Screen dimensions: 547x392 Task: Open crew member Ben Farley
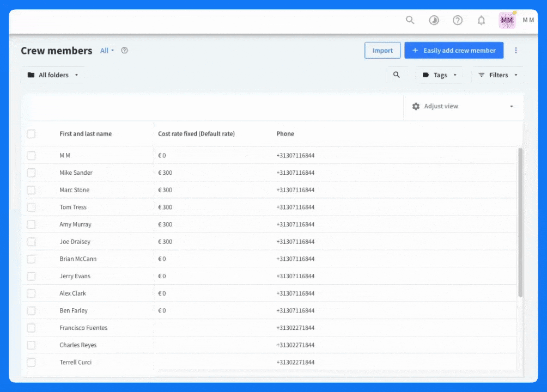tap(73, 310)
